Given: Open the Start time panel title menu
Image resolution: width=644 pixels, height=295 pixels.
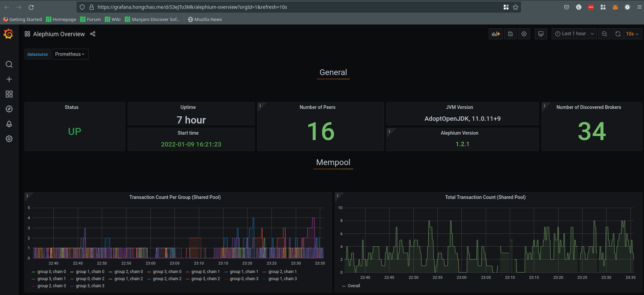Looking at the screenshot, I should [188, 133].
